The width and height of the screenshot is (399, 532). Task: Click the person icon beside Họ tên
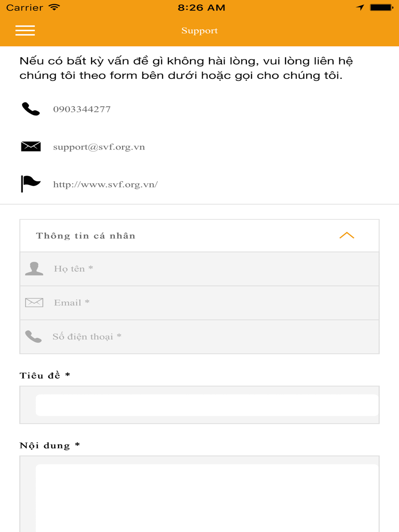34,268
